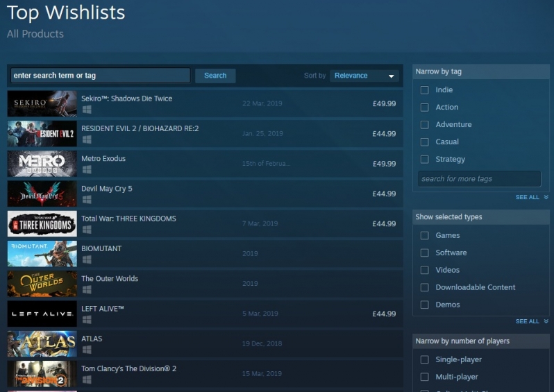Open the Sekiro game thumbnail
Screen dimensions: 554x392
(42, 103)
